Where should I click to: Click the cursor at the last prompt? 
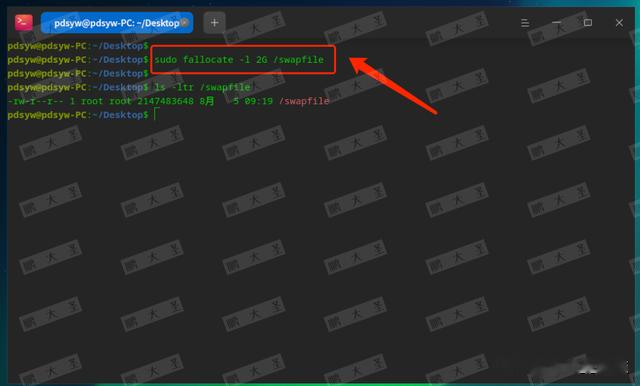coord(155,115)
